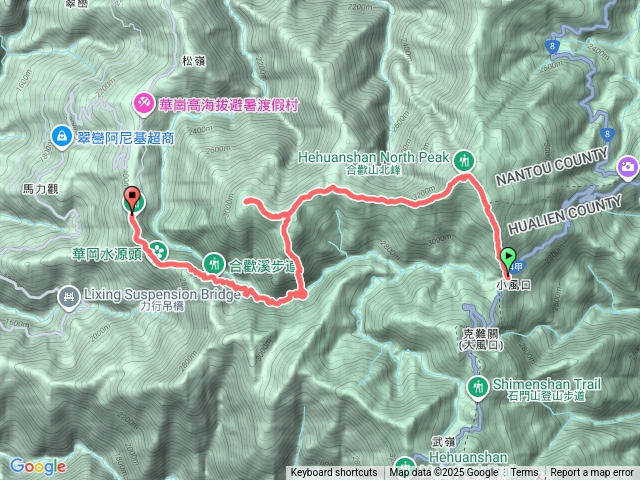Open the Shimenshan Trail hiking icon
Viewport: 640px width, 480px height.
(x=478, y=387)
